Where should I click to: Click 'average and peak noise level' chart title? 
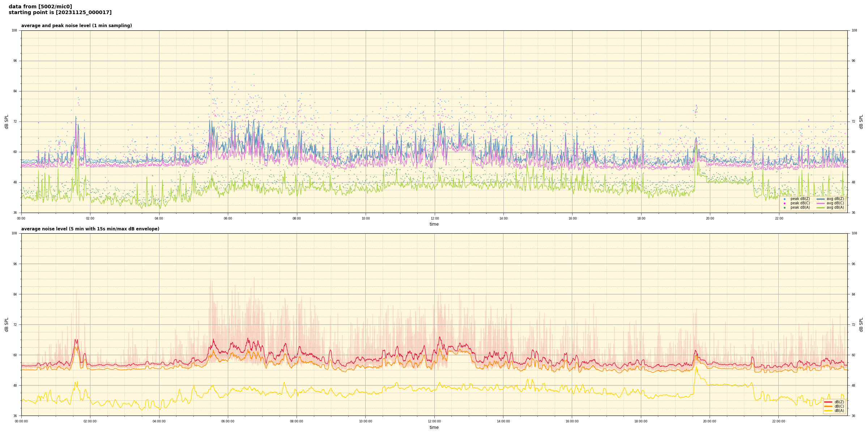[x=76, y=26]
